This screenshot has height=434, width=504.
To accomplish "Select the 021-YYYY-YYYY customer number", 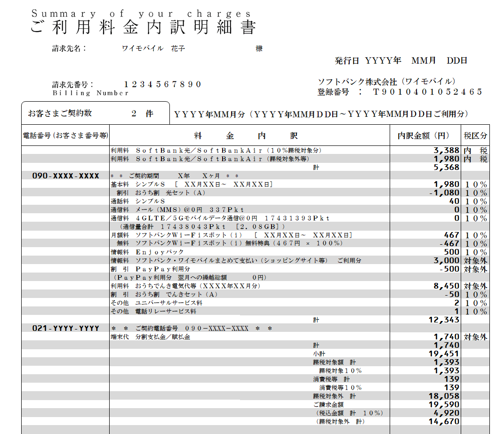I will (x=65, y=328).
